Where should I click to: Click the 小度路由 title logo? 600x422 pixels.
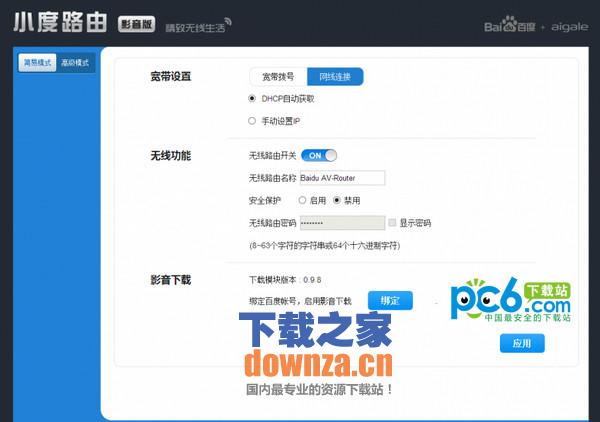pos(60,23)
